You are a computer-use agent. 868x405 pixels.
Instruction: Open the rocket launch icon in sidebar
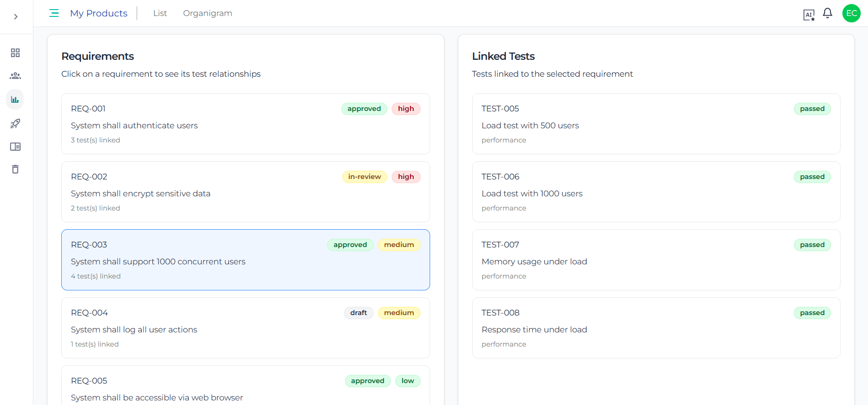pos(15,123)
